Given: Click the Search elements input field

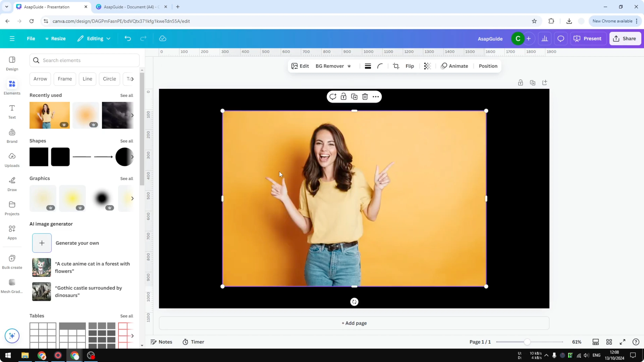Looking at the screenshot, I should click(84, 60).
